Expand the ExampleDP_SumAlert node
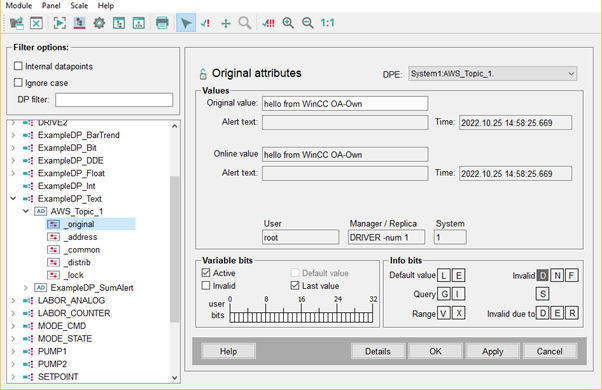Image resolution: width=602 pixels, height=390 pixels. click(26, 288)
